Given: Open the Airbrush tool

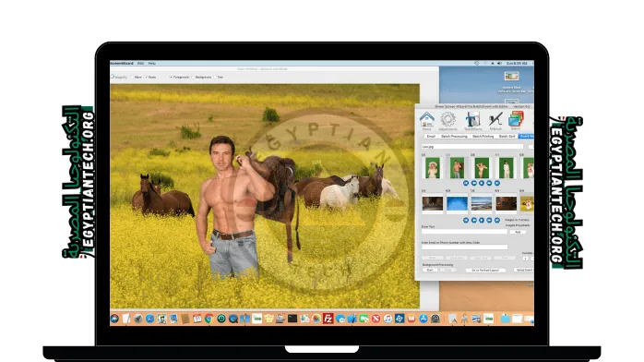Looking at the screenshot, I should click(x=495, y=121).
